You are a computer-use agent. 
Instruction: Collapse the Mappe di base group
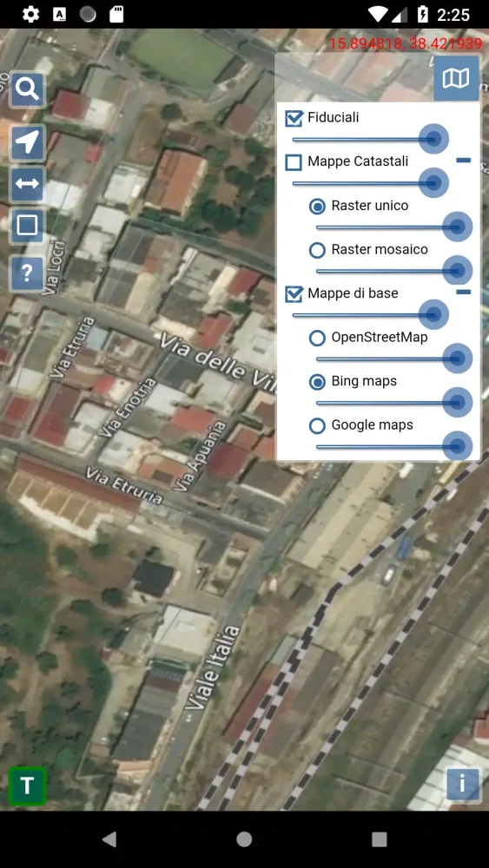point(464,292)
